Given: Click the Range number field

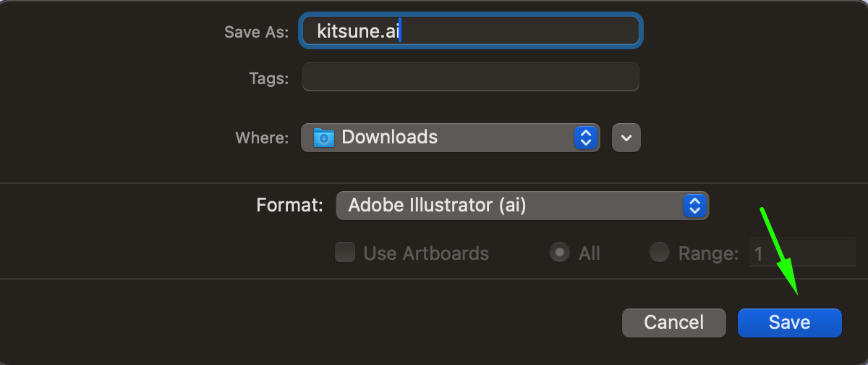Looking at the screenshot, I should pos(801,253).
